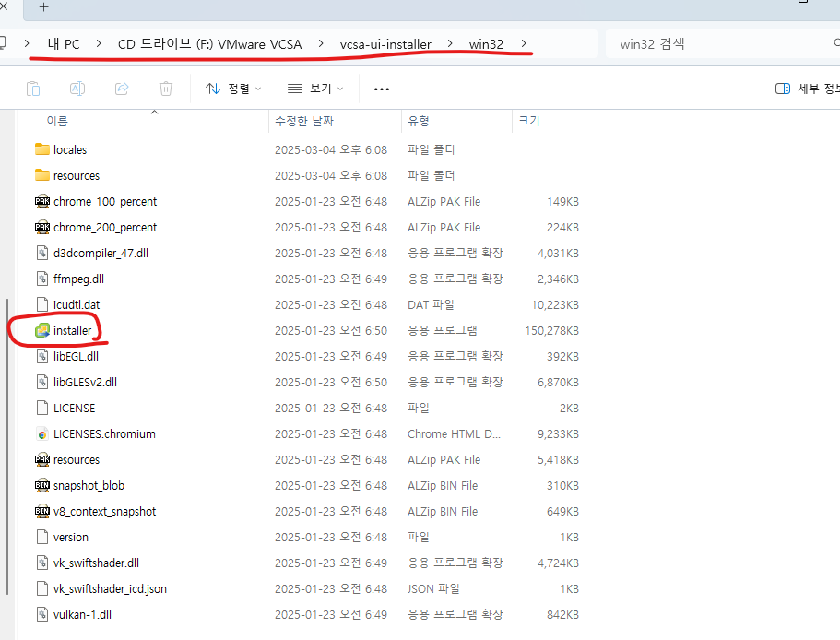The image size is (840, 640).
Task: Click the left pane vertical scrollbar
Action: (x=7, y=446)
